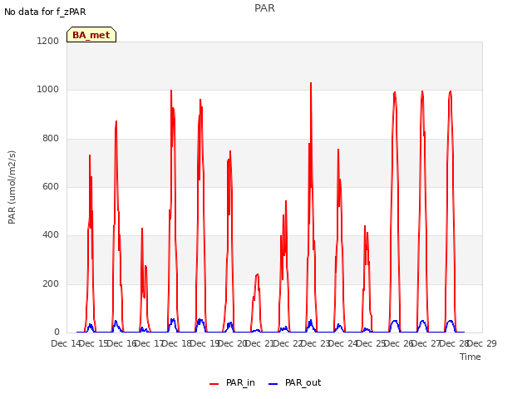Screen dimensions: 532x399
Task: Click the Dec 25 smooth PAR_in peak
Action: 395,92
